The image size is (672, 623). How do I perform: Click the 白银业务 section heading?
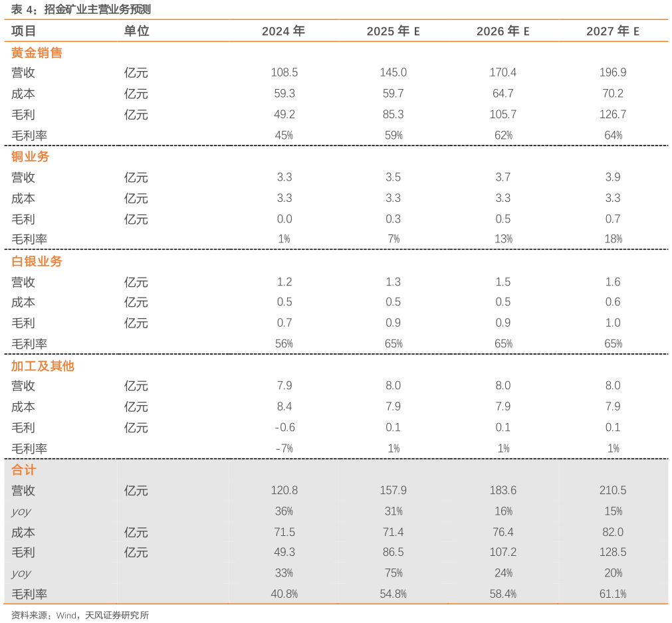pyautogui.click(x=37, y=261)
